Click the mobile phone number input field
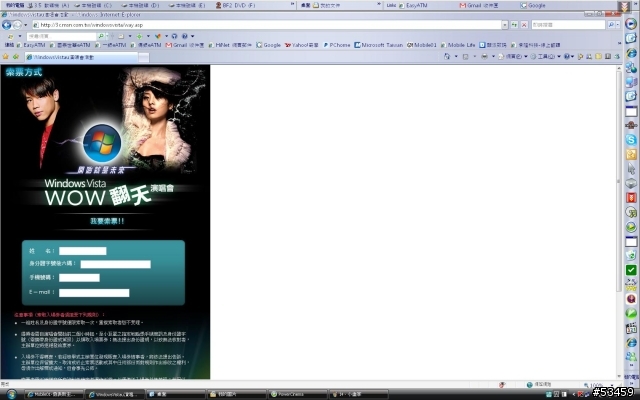 (79, 278)
